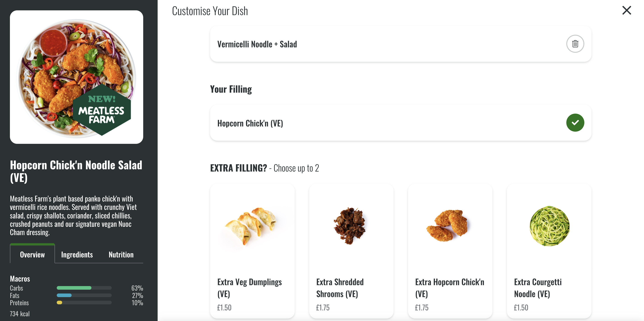
Task: Click the Hopcorn Chick'n Noodle Salad photo
Action: click(77, 77)
